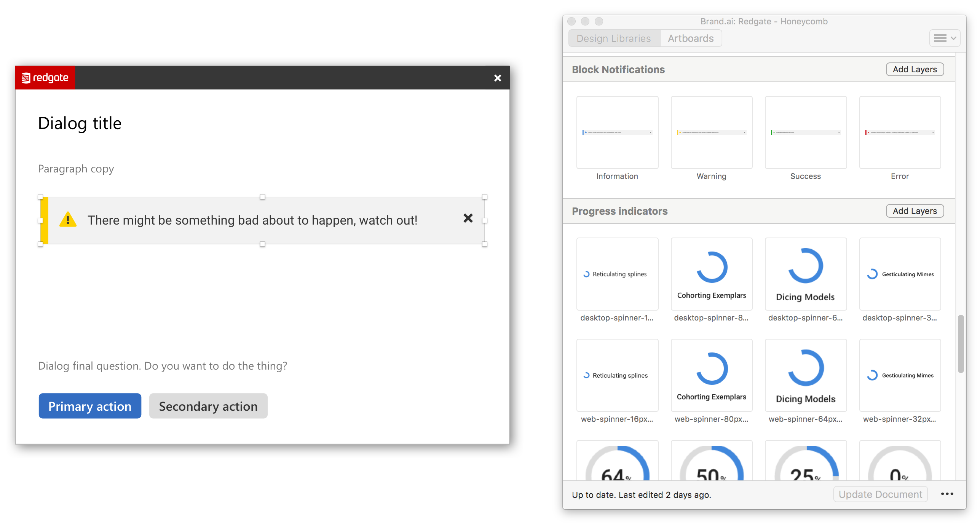
Task: Click the Primary action button
Action: 89,407
